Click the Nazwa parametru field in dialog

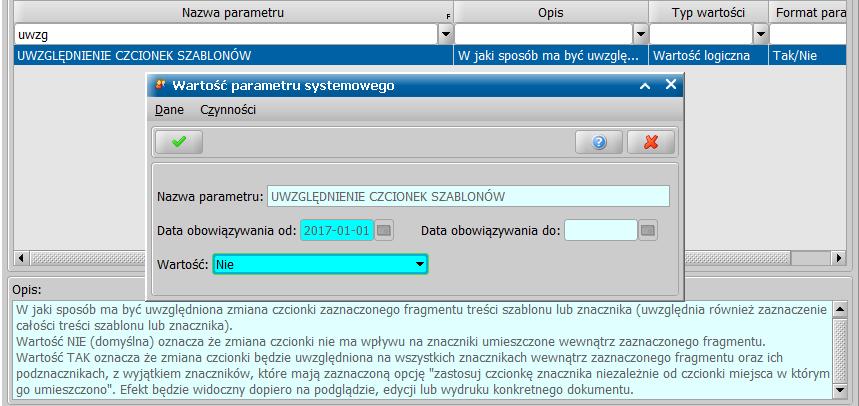click(468, 196)
